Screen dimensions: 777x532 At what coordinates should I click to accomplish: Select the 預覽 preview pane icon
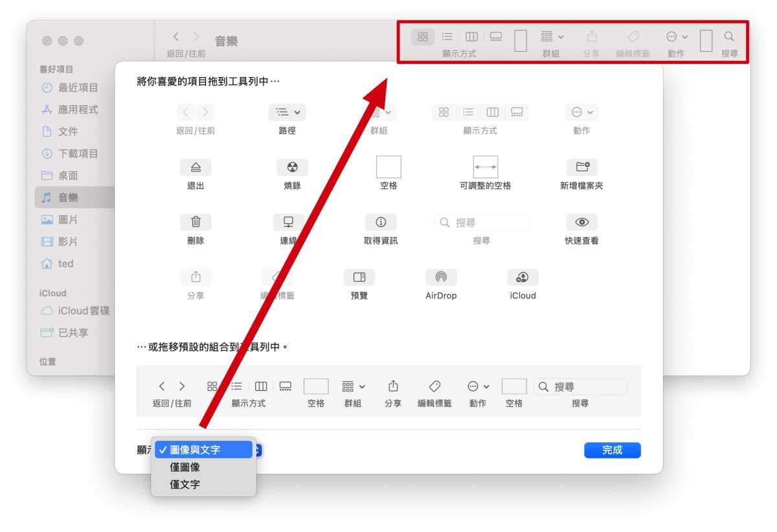pos(359,277)
